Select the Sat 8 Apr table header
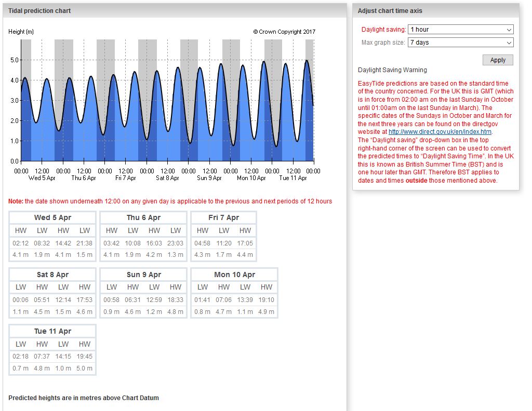 52,275
